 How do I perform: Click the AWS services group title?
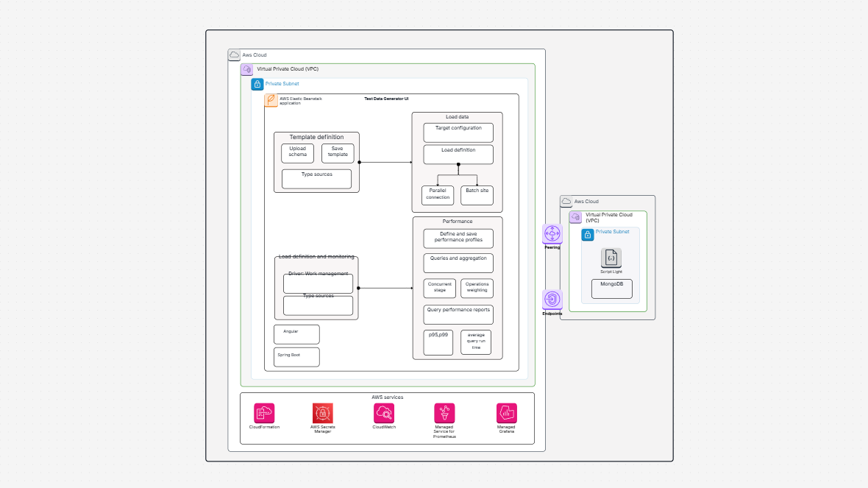click(x=388, y=397)
